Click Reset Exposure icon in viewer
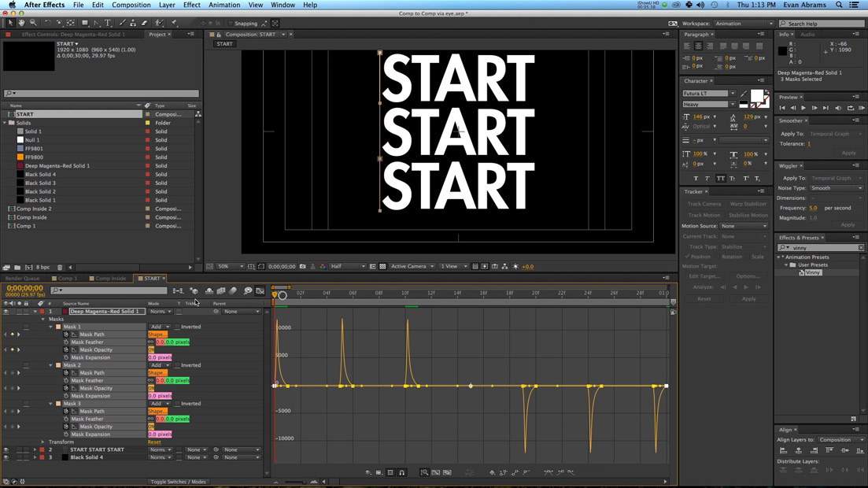The image size is (868, 488). coord(515,267)
